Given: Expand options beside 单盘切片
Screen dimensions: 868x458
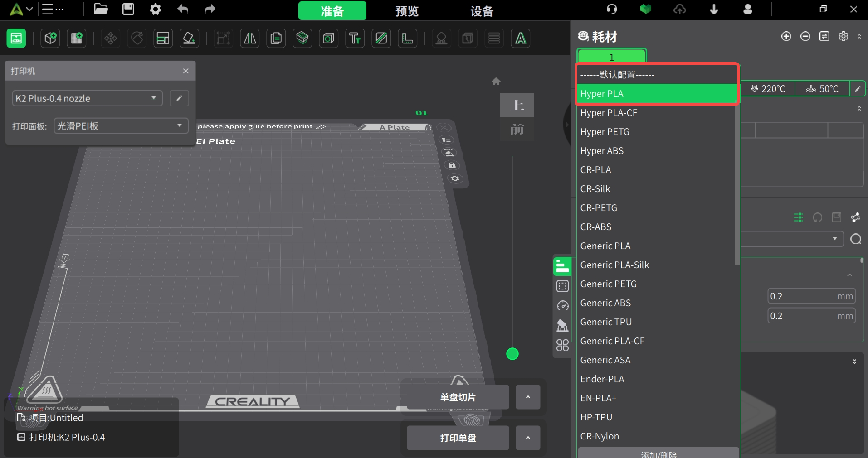Looking at the screenshot, I should point(528,397).
